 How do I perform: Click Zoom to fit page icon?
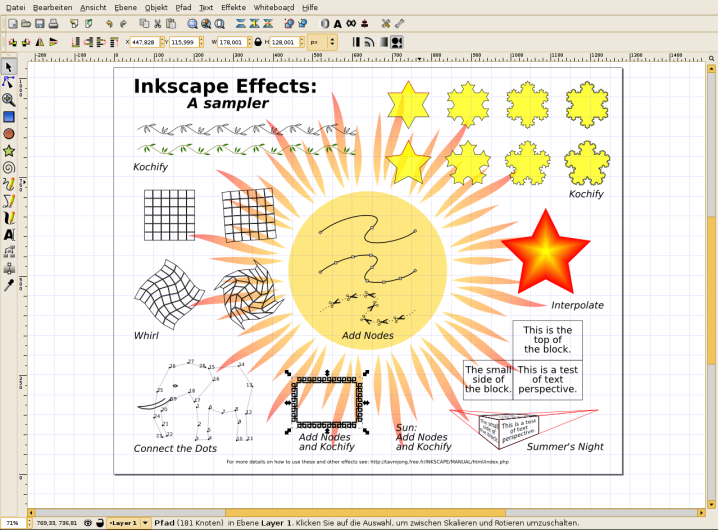[x=220, y=24]
